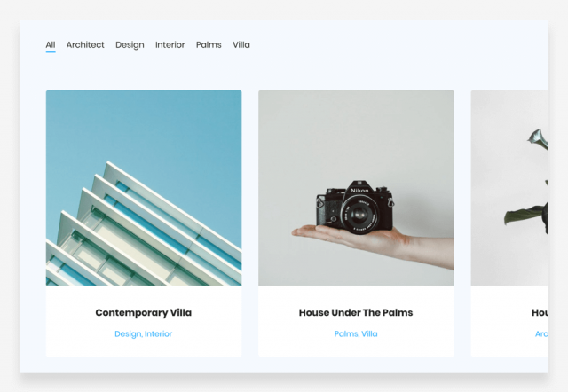Switch to the Architect filter tab
The width and height of the screenshot is (568, 392).
click(85, 45)
